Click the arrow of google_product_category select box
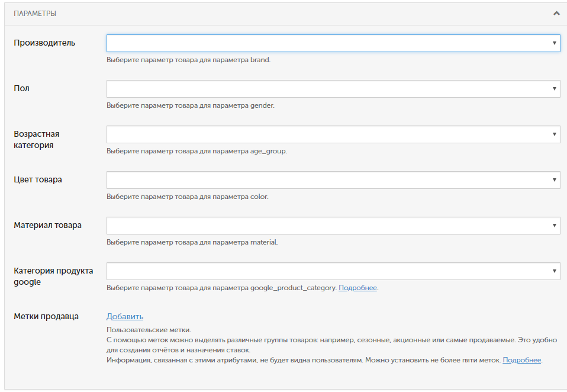This screenshot has height=392, width=567. 554,271
